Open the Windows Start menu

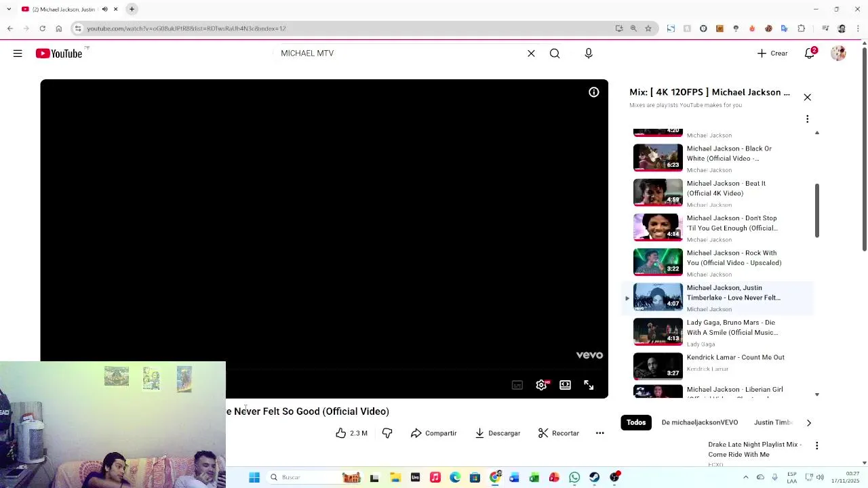254,478
